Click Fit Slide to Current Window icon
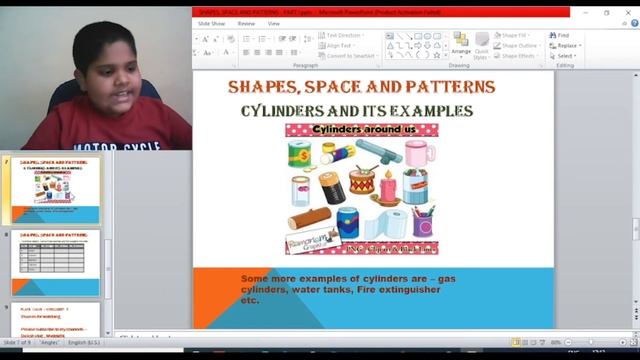Screen dimensions: 640x360 coord(634,342)
